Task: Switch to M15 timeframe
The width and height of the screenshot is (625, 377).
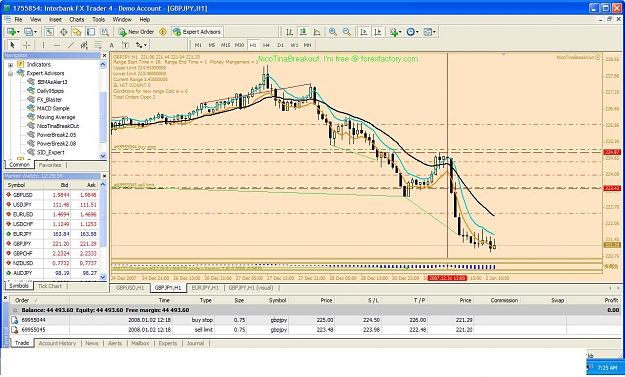Action: [225, 45]
